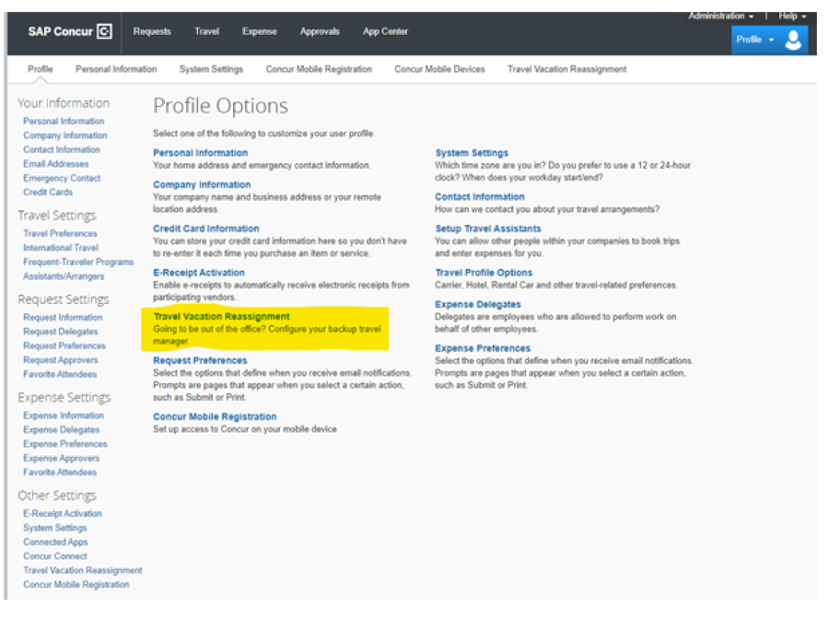840x619 pixels.
Task: Open Concur Mobile Registration under Other Settings
Action: click(76, 585)
